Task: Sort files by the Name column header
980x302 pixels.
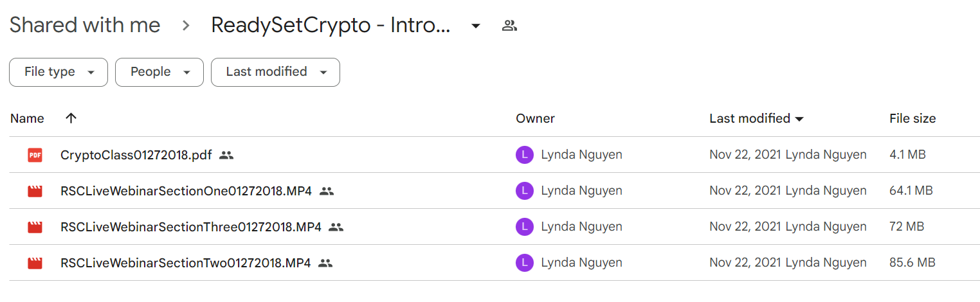Action: pos(27,118)
